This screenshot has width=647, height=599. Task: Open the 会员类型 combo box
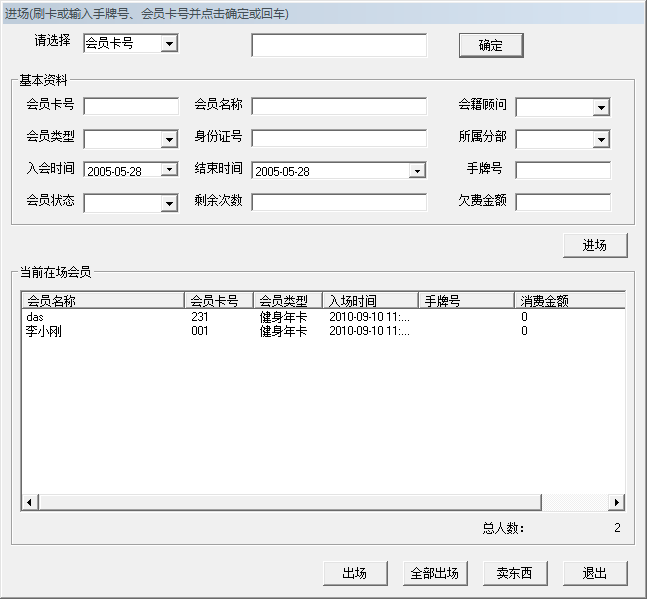point(169,139)
